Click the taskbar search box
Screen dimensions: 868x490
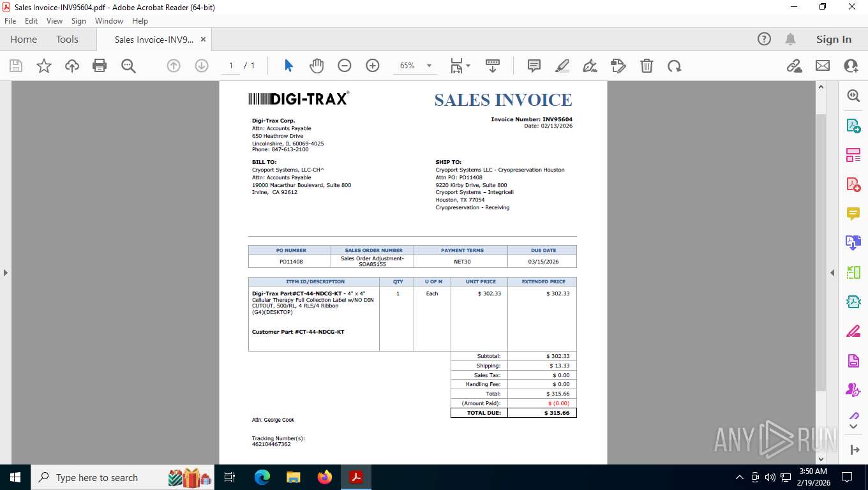[x=123, y=477]
